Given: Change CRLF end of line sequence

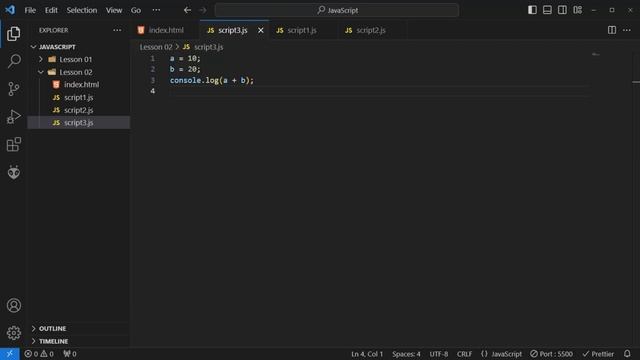Looking at the screenshot, I should tap(464, 354).
